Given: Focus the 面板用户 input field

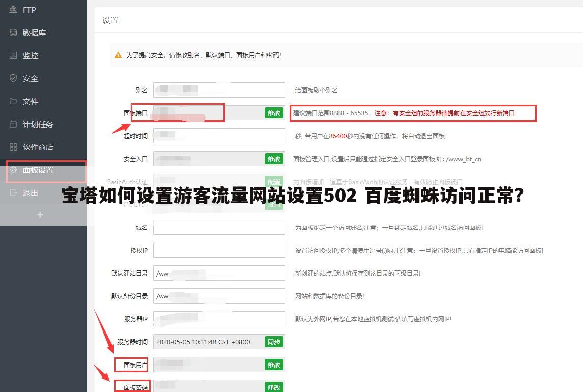Looking at the screenshot, I should coord(219,365).
